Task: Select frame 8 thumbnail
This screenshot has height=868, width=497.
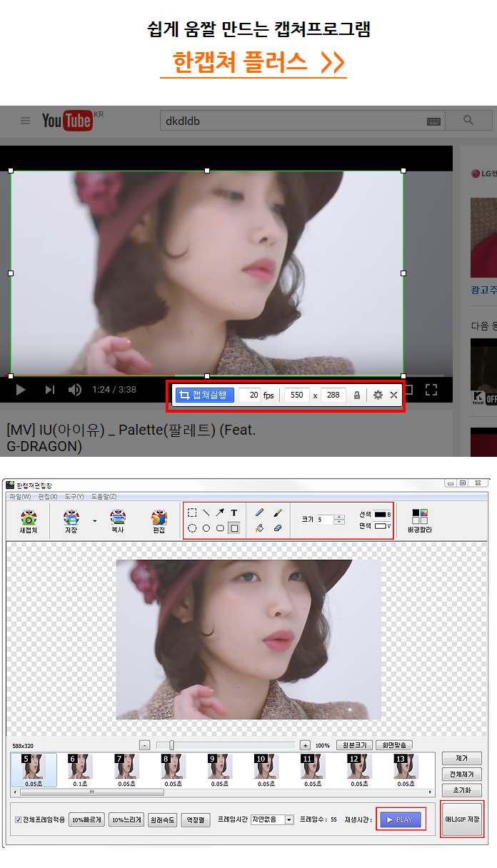Action: pos(174,770)
